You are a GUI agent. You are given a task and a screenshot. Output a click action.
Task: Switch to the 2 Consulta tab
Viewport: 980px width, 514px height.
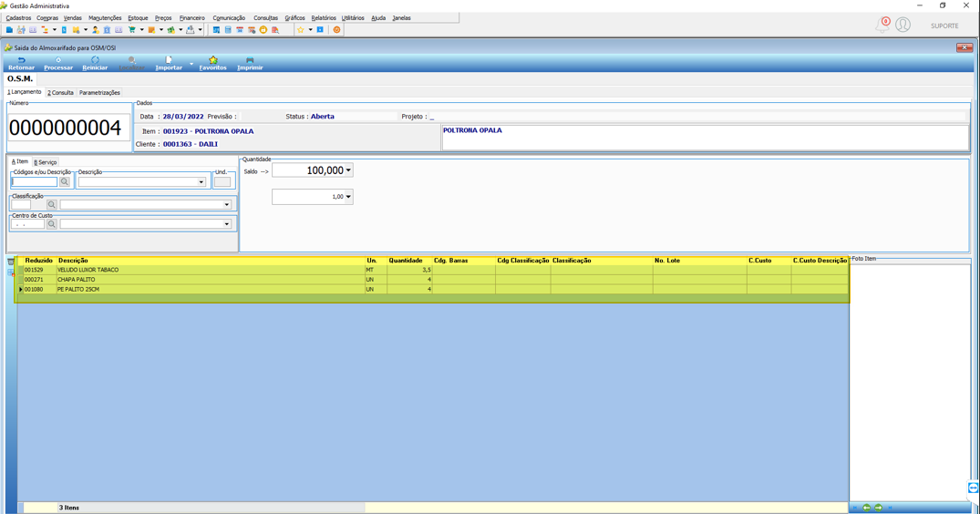pos(61,92)
